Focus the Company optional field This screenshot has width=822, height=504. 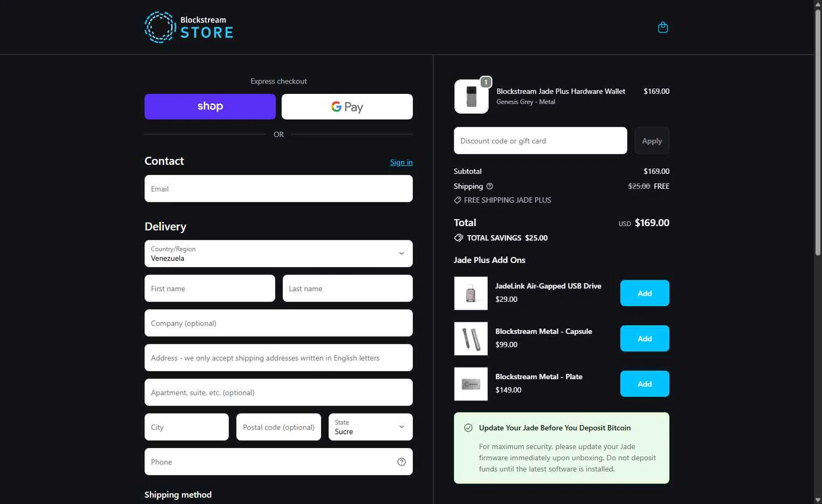click(278, 323)
